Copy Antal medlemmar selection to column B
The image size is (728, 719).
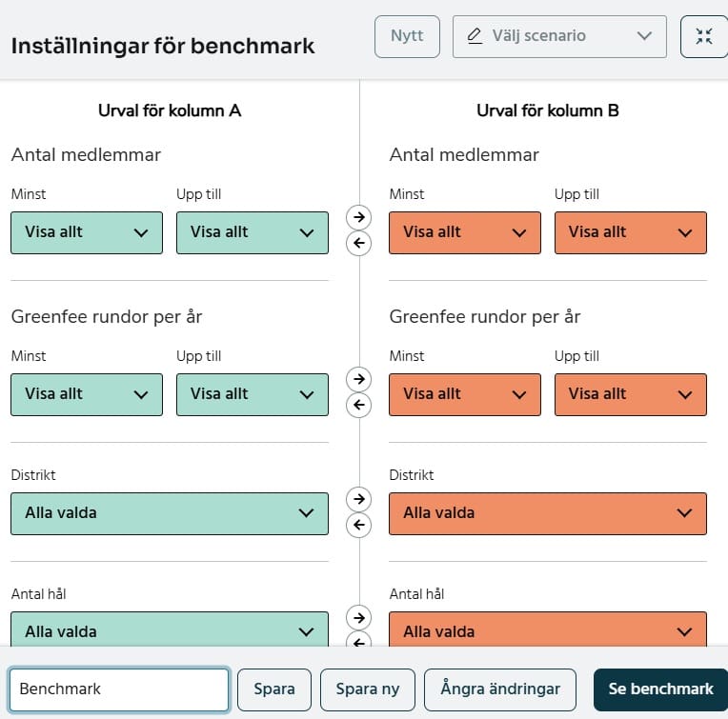coord(358,216)
